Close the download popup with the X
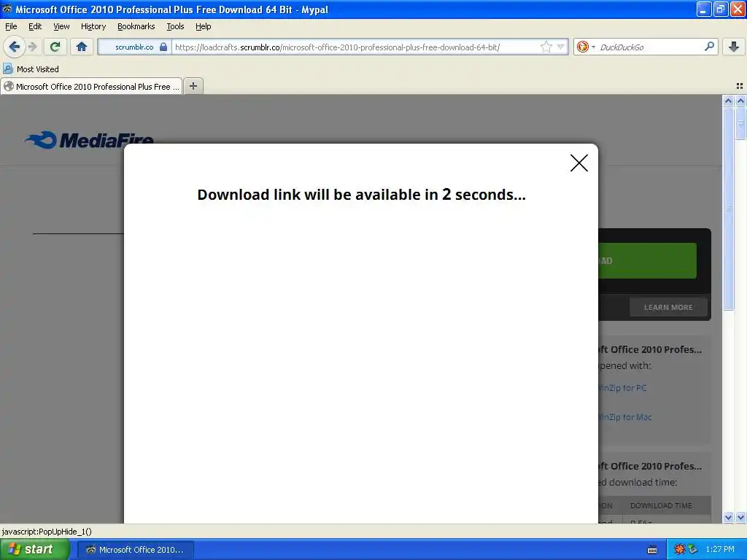Image resolution: width=747 pixels, height=560 pixels. point(578,163)
